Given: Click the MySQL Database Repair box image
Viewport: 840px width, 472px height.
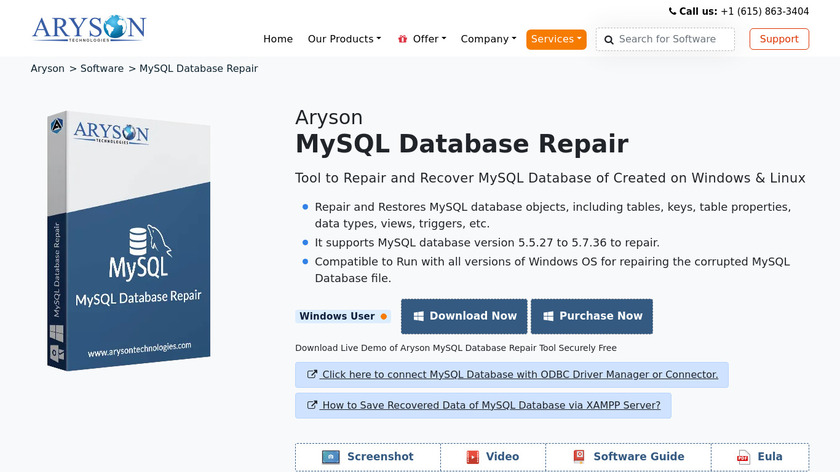Looking at the screenshot, I should [x=129, y=241].
